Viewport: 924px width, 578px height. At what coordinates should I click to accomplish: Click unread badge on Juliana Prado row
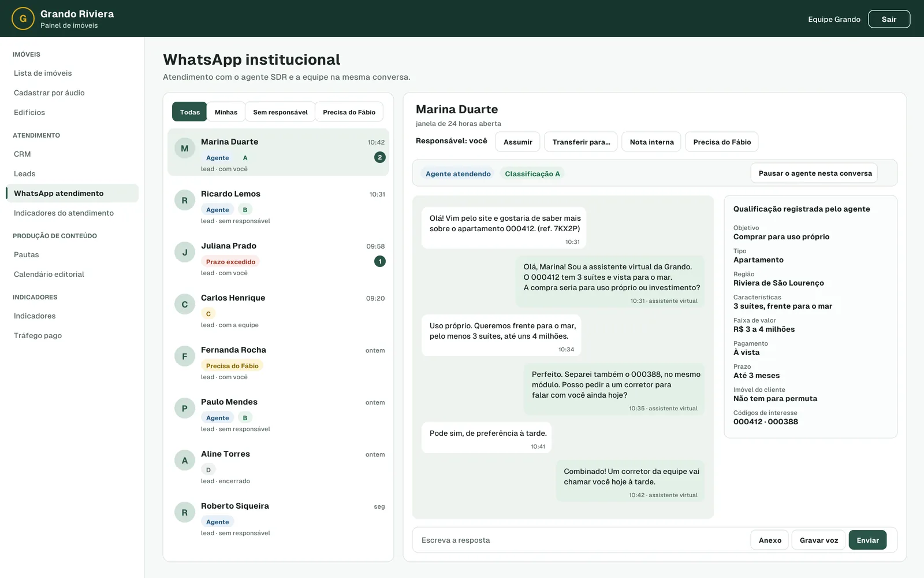[380, 261]
